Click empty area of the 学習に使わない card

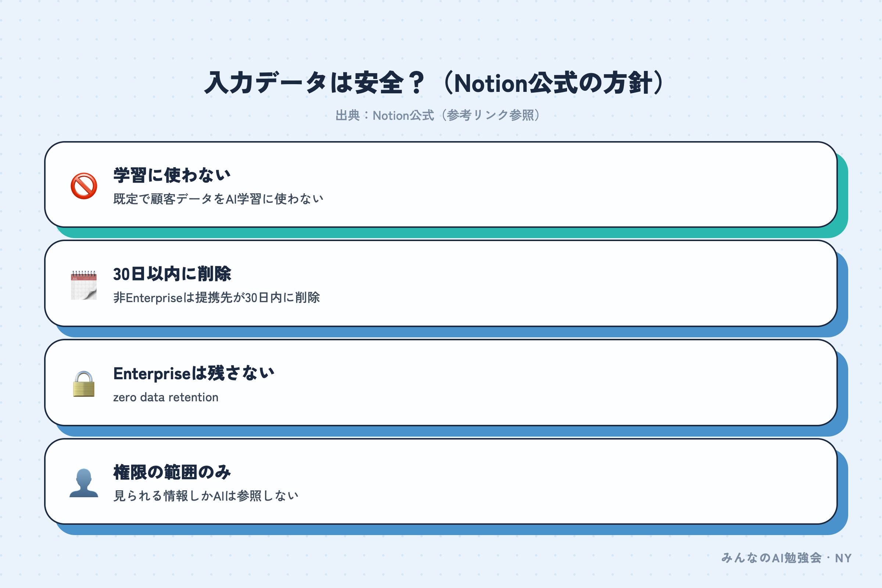coord(563,184)
